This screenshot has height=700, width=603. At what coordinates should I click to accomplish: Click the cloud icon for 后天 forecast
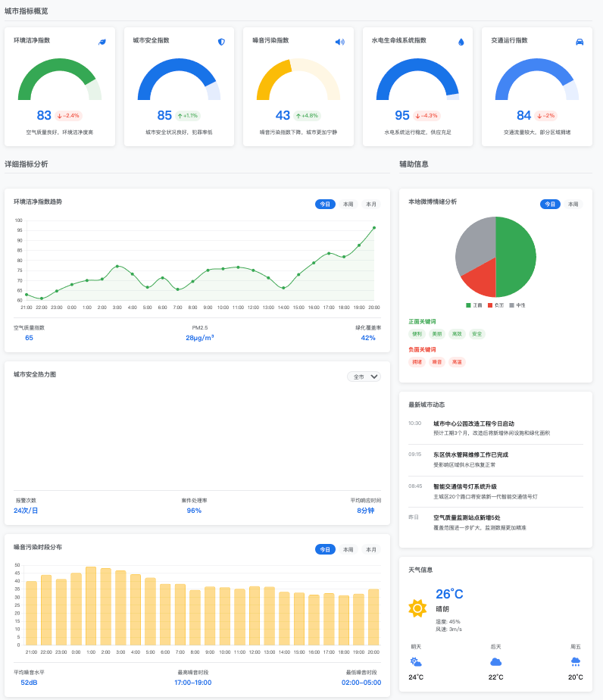click(x=496, y=661)
